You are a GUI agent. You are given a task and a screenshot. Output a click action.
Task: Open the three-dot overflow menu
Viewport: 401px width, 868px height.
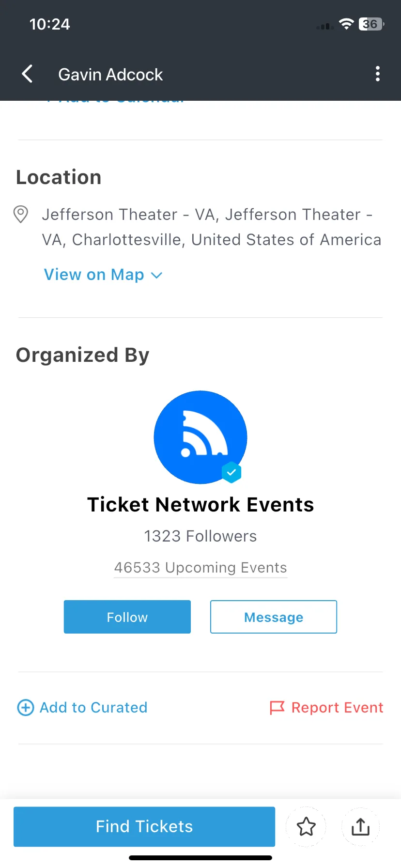[378, 74]
